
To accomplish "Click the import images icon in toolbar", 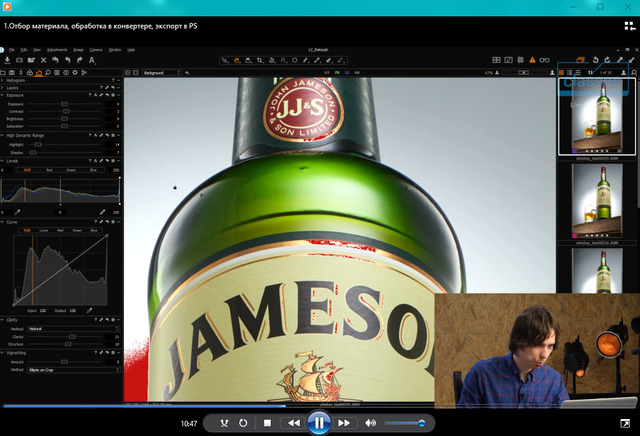I will [x=7, y=60].
